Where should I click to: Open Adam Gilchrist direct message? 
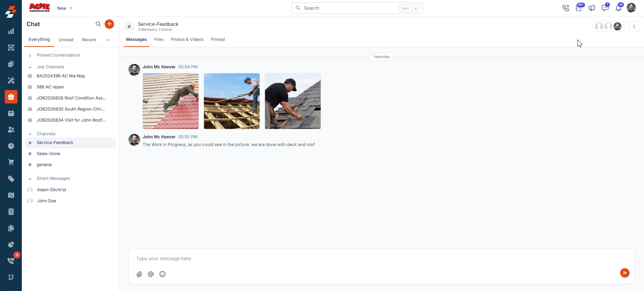click(x=70, y=190)
